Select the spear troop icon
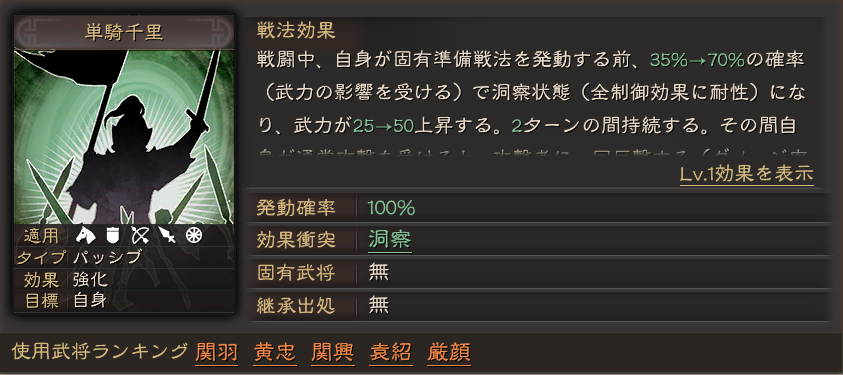This screenshot has width=843, height=375. (167, 235)
